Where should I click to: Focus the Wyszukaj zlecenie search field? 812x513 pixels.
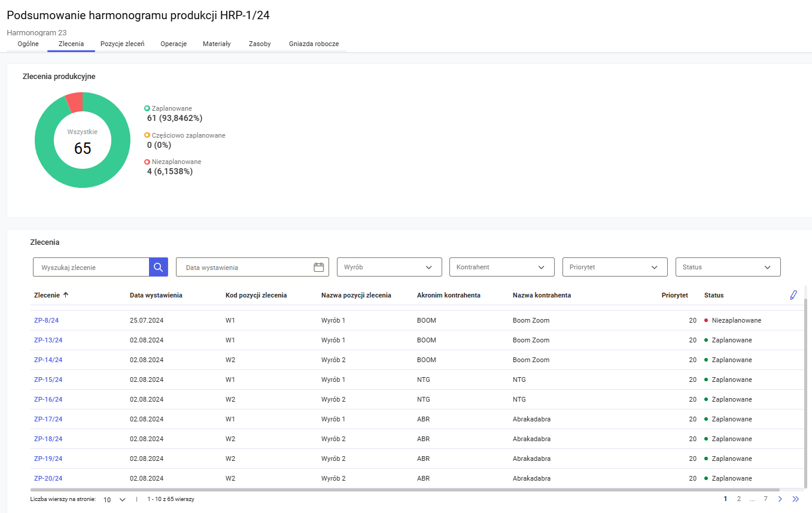click(x=91, y=267)
